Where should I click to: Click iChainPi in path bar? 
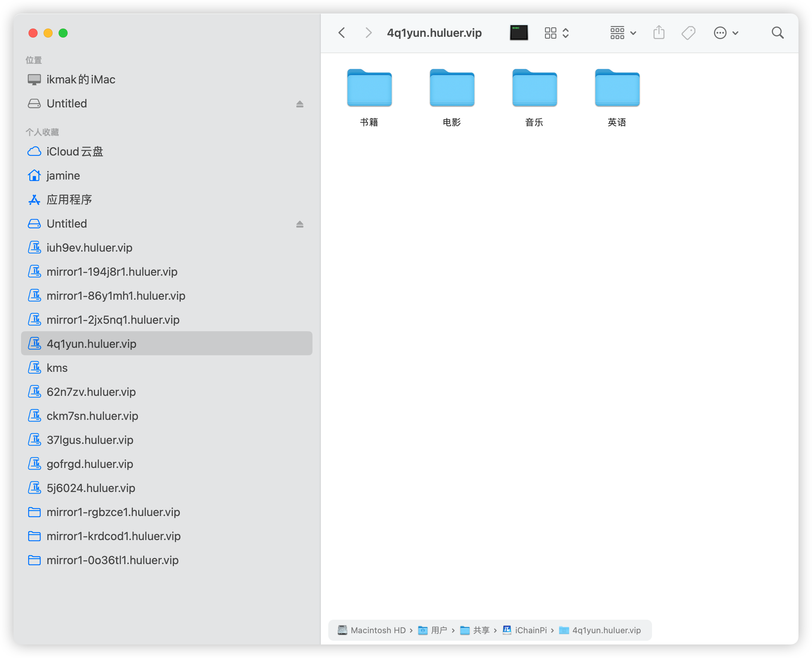click(524, 630)
